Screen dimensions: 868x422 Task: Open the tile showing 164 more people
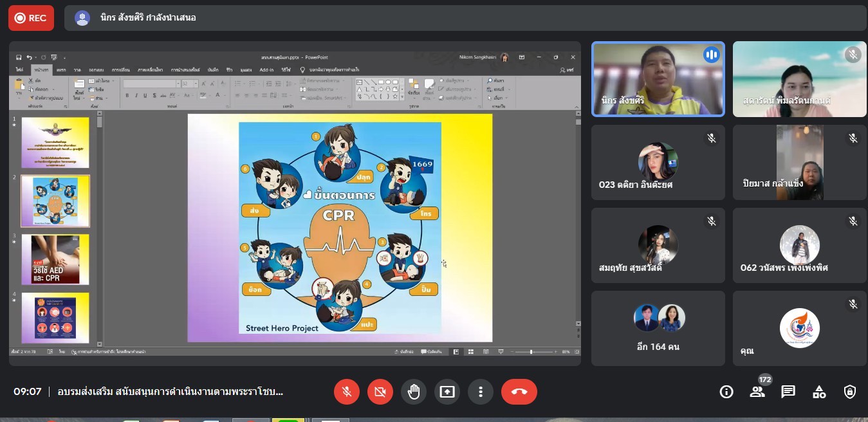click(658, 328)
